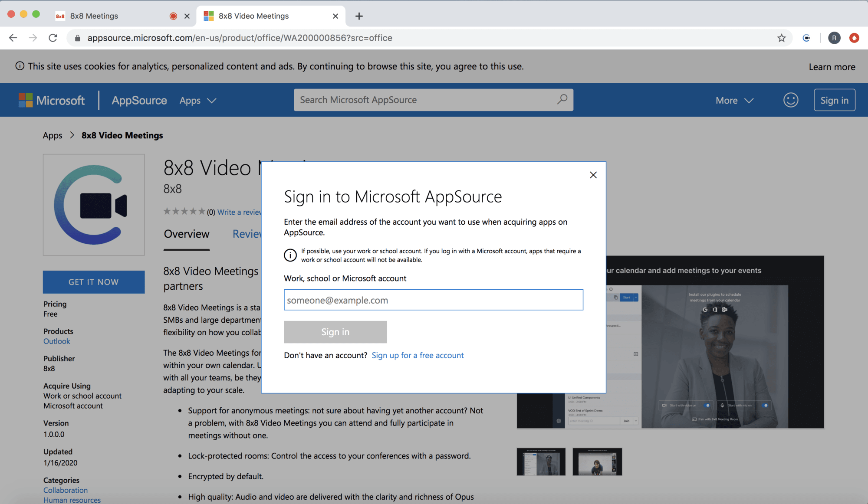Viewport: 868px width, 504px height.
Task: Open the Outlook products link
Action: (56, 341)
